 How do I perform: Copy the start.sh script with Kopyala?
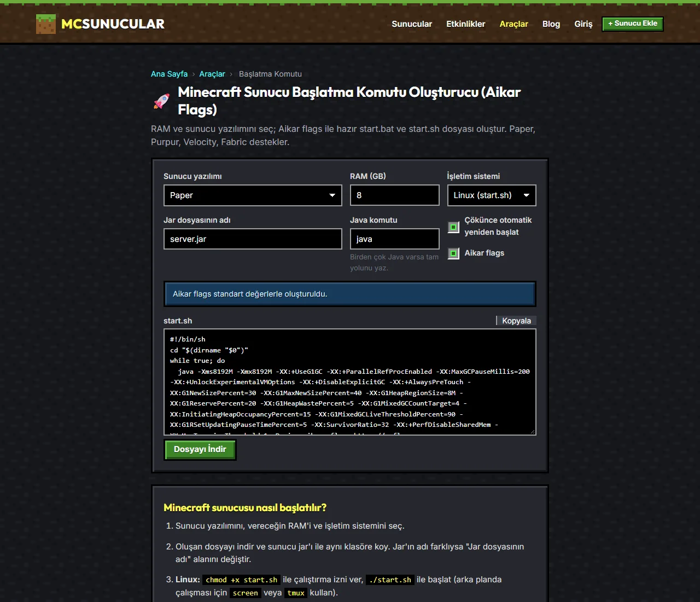[516, 321]
